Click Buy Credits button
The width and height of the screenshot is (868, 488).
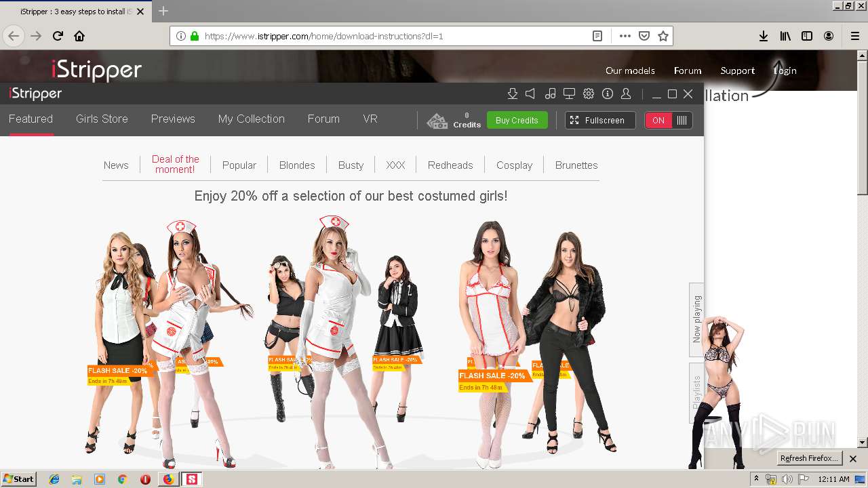coord(517,120)
